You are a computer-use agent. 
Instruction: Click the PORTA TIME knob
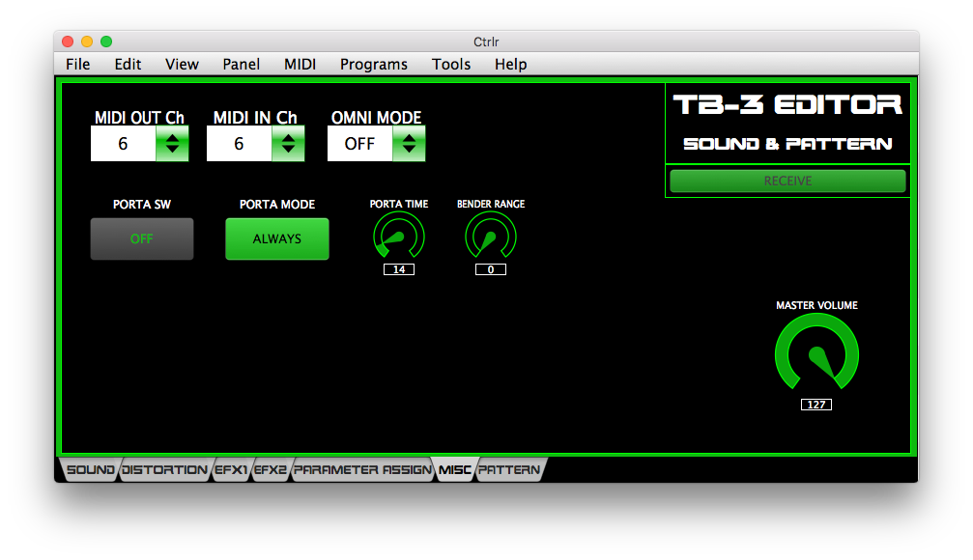coord(398,237)
